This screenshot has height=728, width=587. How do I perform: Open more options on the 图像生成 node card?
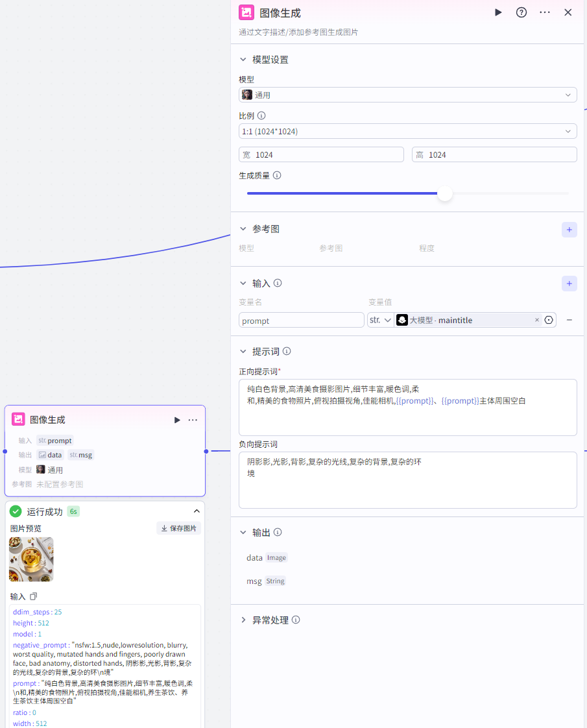point(193,420)
